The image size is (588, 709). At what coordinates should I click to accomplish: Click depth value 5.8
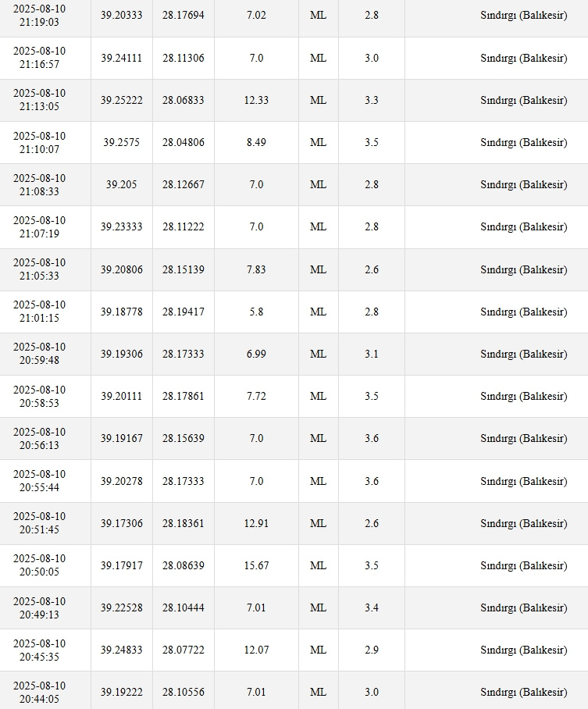coord(256,312)
